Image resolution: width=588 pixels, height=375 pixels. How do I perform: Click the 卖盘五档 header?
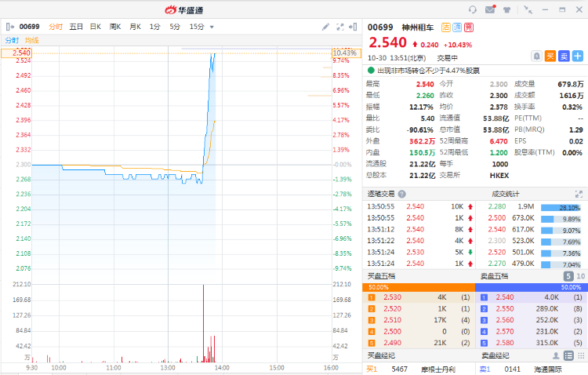pyautogui.click(x=494, y=276)
